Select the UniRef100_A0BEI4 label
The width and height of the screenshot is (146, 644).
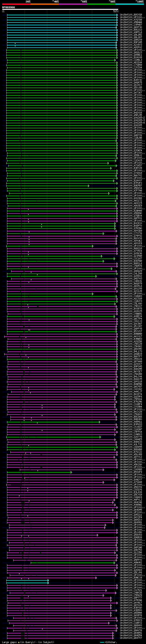[131, 316]
